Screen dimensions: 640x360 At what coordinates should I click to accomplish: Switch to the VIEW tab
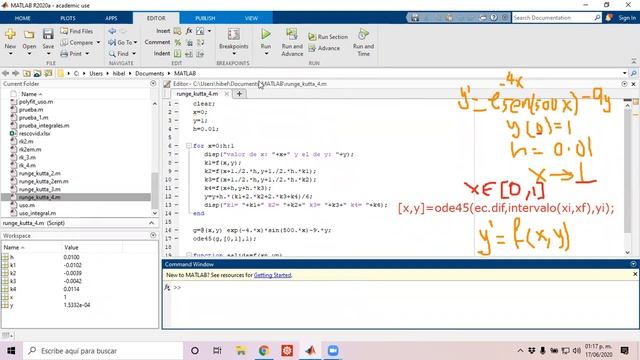[x=251, y=18]
